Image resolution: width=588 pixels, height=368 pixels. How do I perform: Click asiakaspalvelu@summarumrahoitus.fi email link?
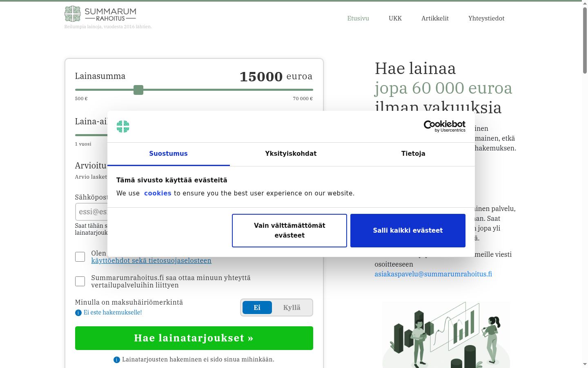point(433,274)
